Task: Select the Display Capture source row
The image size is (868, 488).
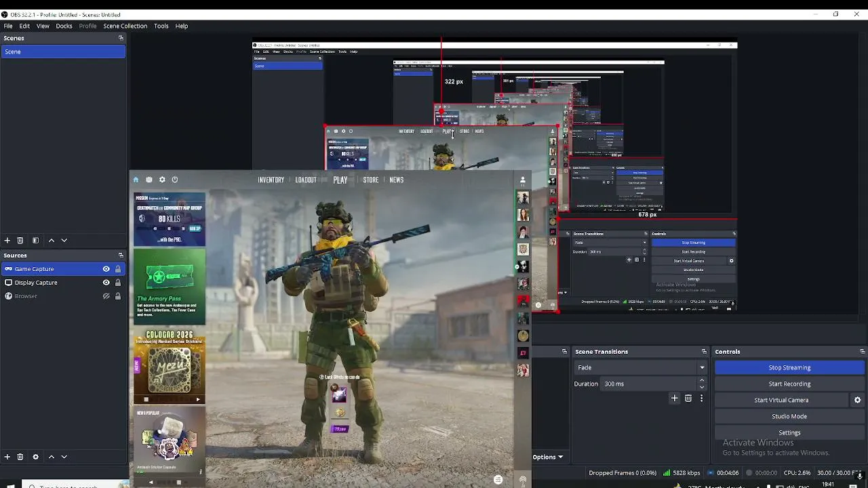Action: tap(63, 283)
